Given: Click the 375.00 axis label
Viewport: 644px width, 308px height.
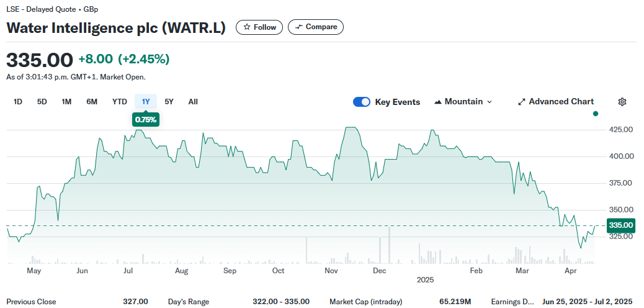Looking at the screenshot, I should 622,183.
